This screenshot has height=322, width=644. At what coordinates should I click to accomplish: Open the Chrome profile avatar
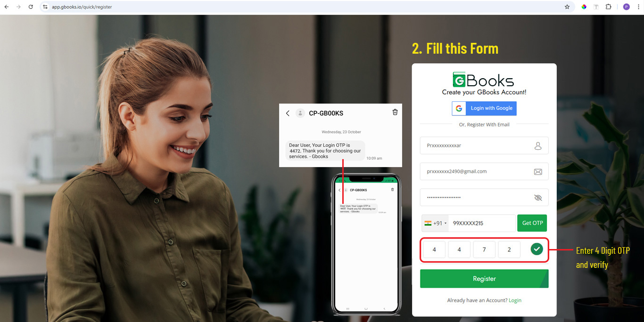[x=626, y=7]
